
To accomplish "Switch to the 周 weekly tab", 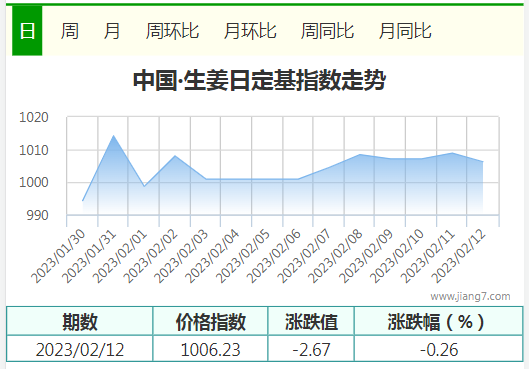I will coord(70,31).
